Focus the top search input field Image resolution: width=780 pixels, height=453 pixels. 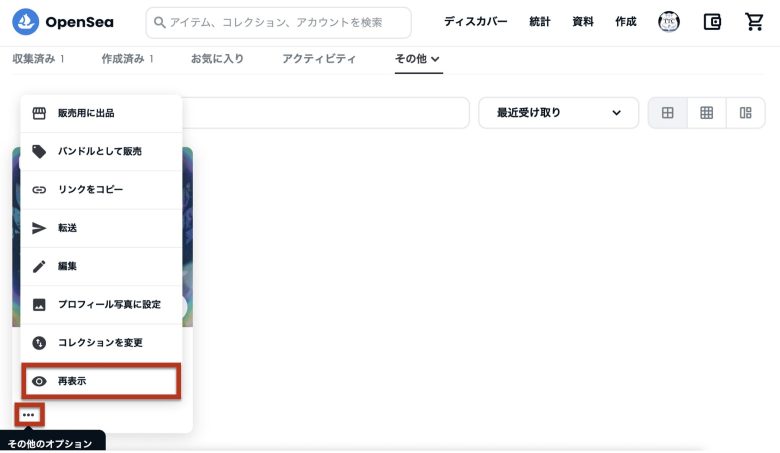pos(279,22)
